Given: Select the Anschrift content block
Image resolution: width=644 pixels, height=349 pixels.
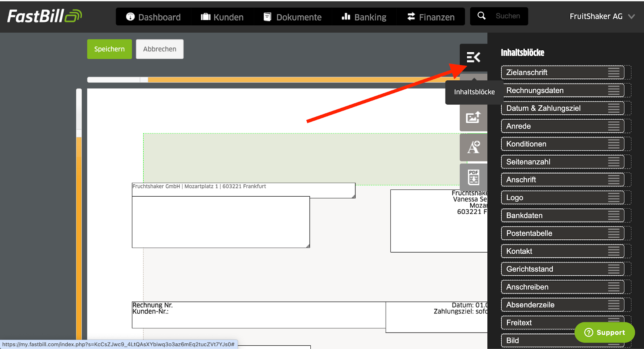Looking at the screenshot, I should 562,180.
